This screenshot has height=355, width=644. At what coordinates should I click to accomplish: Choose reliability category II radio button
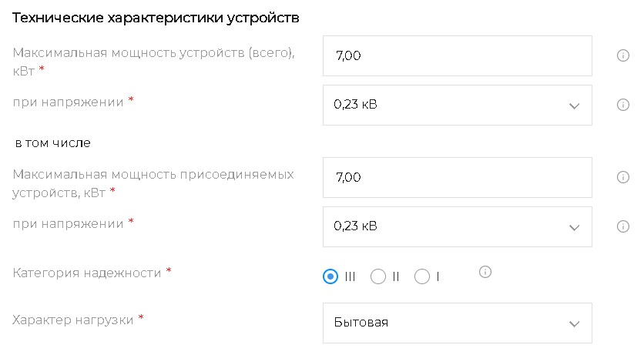point(377,276)
